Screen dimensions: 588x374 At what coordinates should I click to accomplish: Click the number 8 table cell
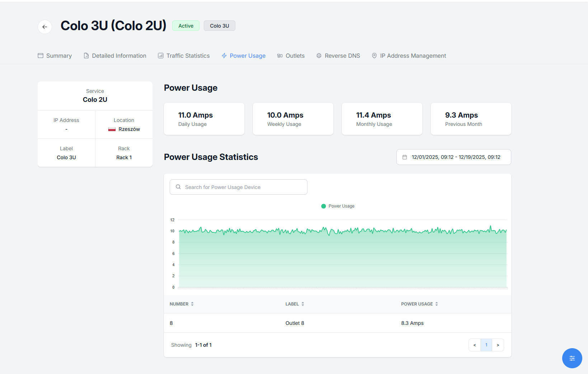click(171, 323)
